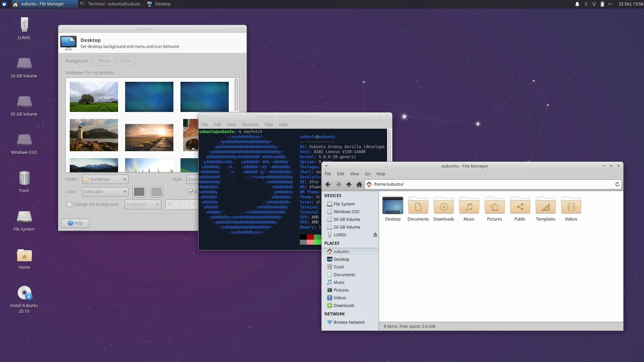The height and width of the screenshot is (362, 644).
Task: Go to parent folder using up arrow
Action: pos(349,184)
